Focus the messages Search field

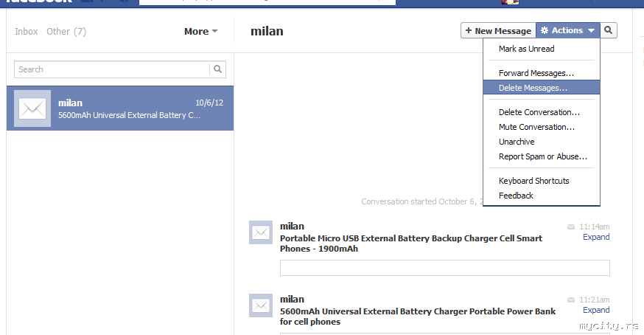(112, 69)
